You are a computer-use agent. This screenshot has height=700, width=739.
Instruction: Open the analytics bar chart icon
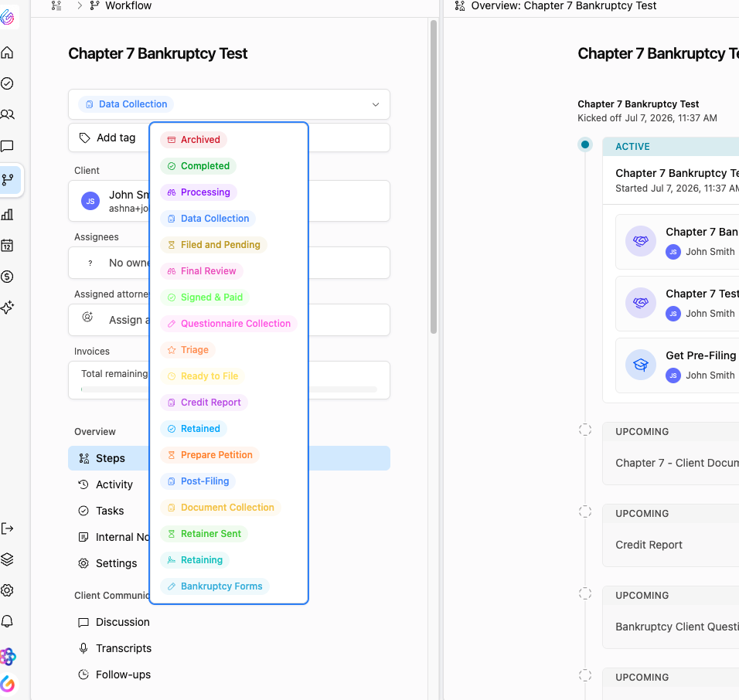(x=7, y=215)
